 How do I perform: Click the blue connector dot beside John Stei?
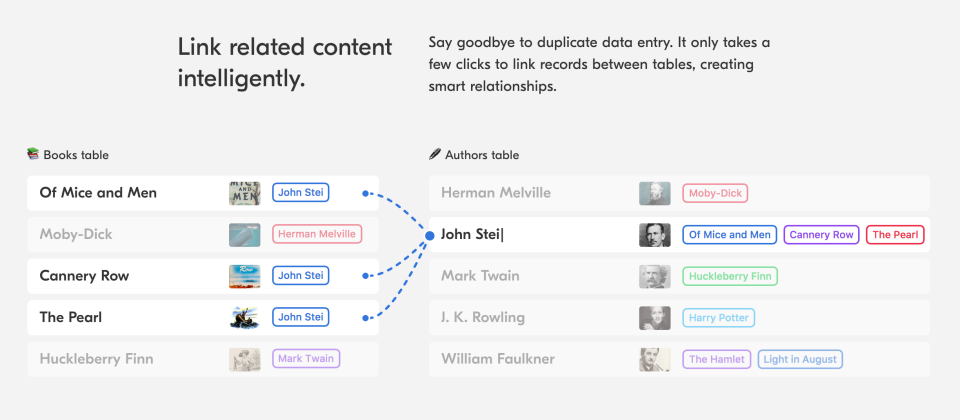point(430,235)
